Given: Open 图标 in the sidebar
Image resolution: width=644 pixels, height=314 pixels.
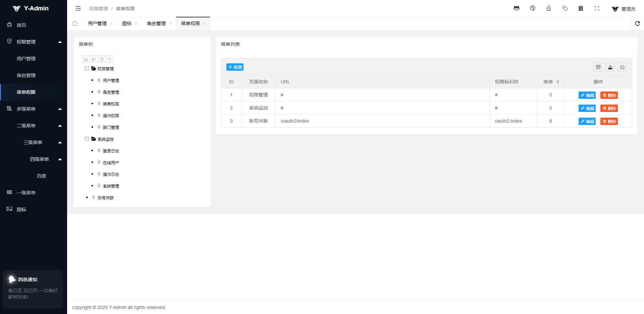Looking at the screenshot, I should [34, 209].
